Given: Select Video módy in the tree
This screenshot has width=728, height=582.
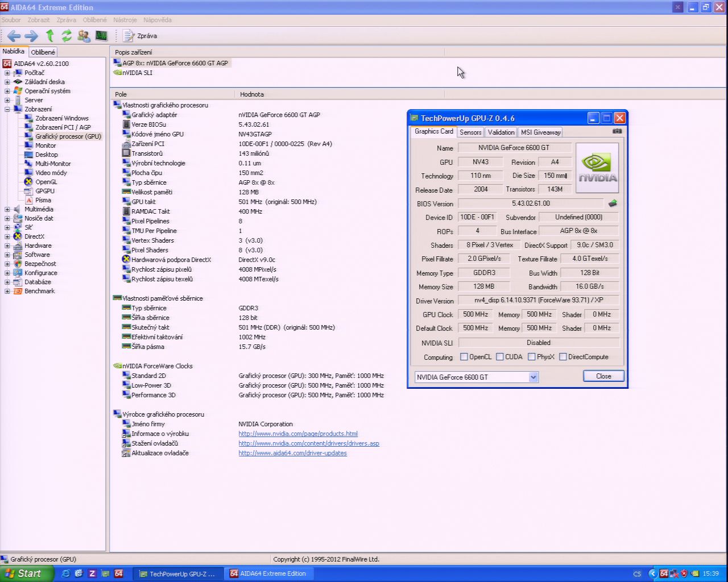Looking at the screenshot, I should click(x=51, y=173).
